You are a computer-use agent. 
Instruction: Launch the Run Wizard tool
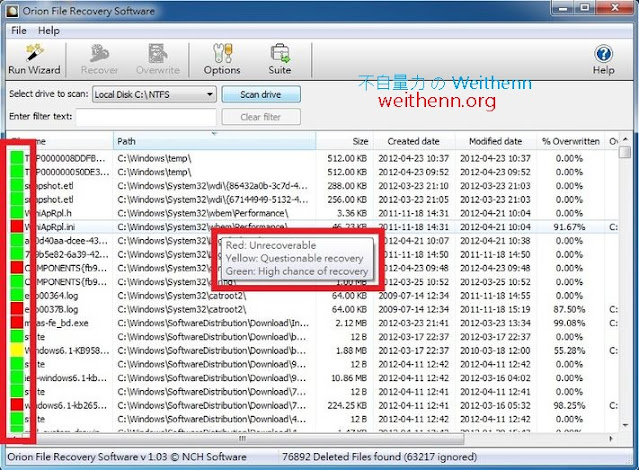point(35,60)
